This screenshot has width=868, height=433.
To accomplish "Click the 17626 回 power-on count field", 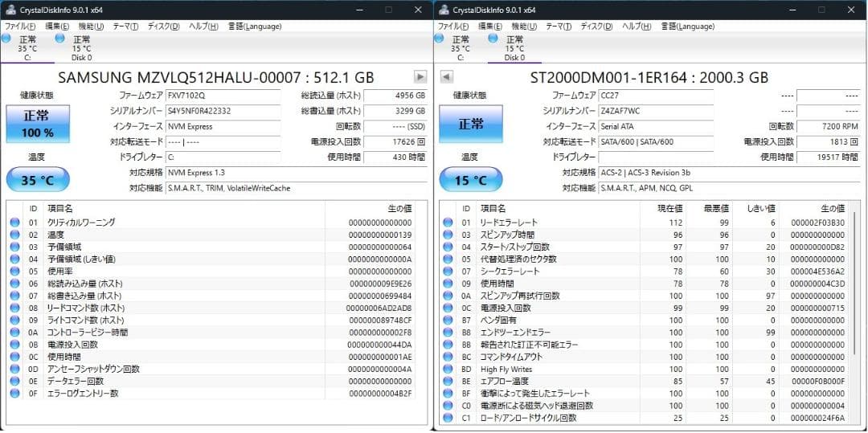I will click(x=395, y=141).
